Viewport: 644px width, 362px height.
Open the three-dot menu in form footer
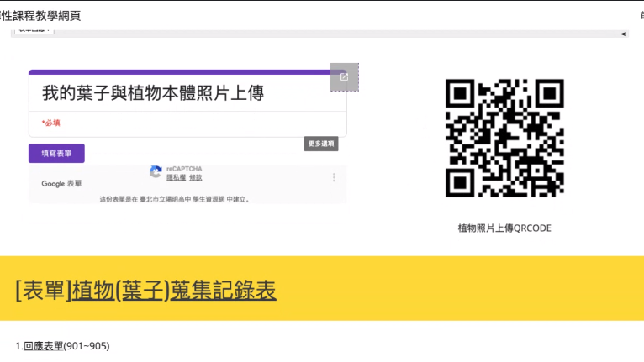pos(334,177)
